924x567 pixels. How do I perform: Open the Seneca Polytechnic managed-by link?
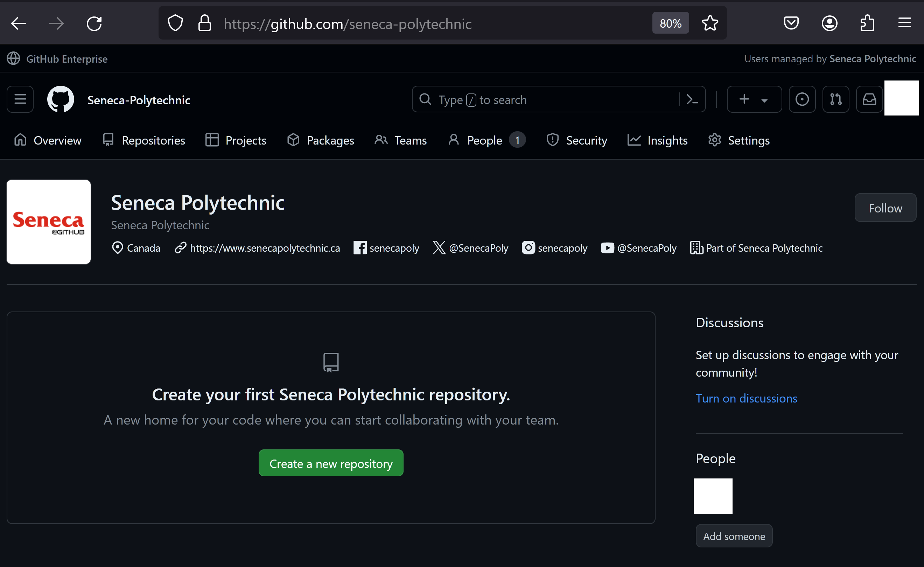[x=873, y=59]
